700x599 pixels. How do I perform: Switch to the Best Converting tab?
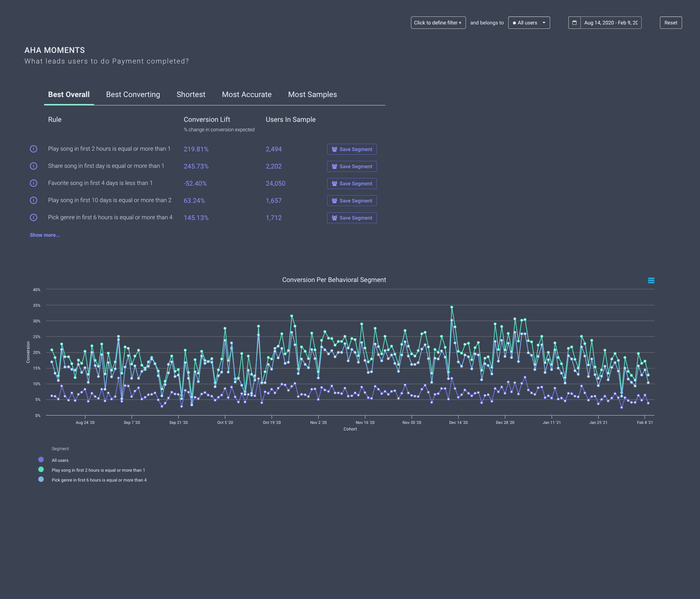click(x=133, y=94)
